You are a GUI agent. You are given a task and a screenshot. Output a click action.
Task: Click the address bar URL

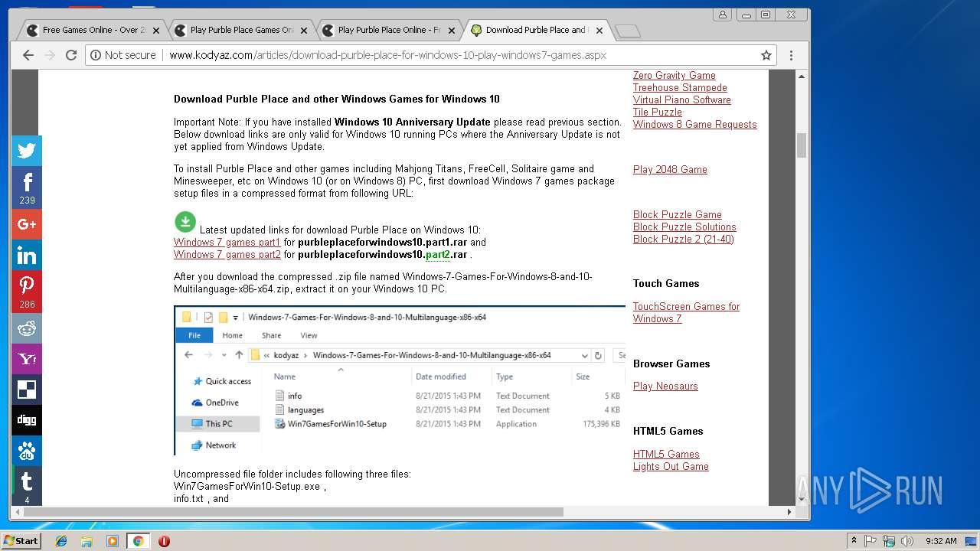point(387,55)
